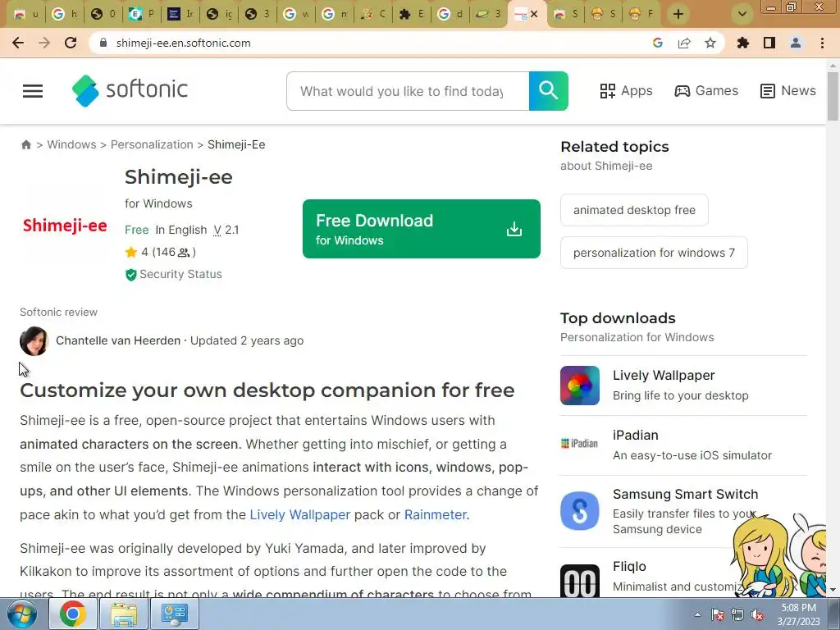The image size is (840, 630).
Task: Click the Security Status text link
Action: [x=180, y=274]
